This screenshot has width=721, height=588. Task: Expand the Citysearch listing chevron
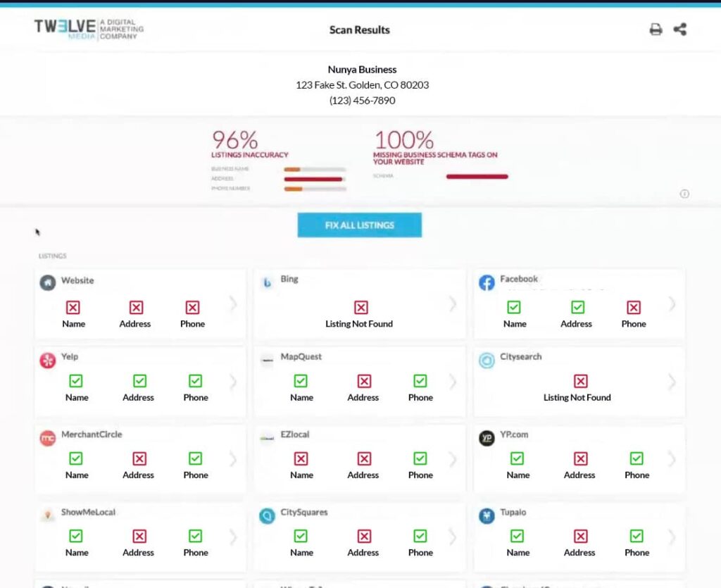coord(672,382)
